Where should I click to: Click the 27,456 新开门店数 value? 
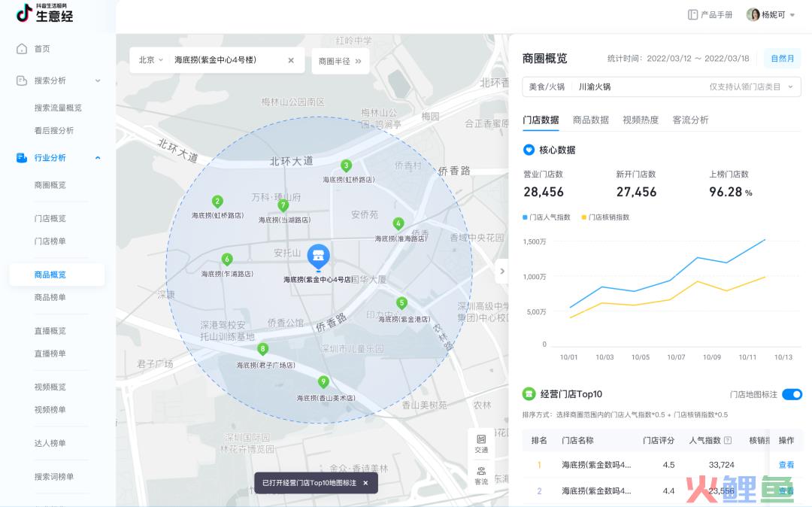637,192
